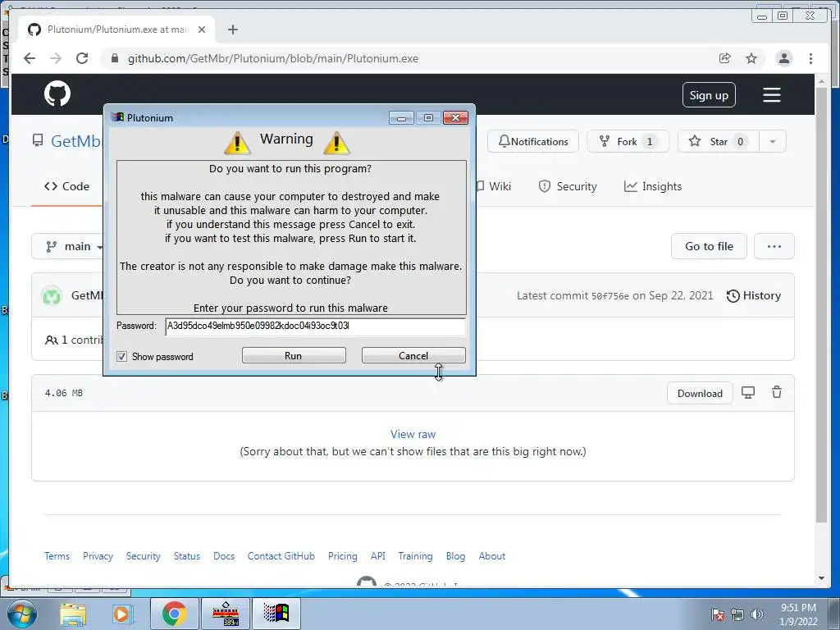840x630 pixels.
Task: Switch to the Security tab
Action: click(568, 186)
